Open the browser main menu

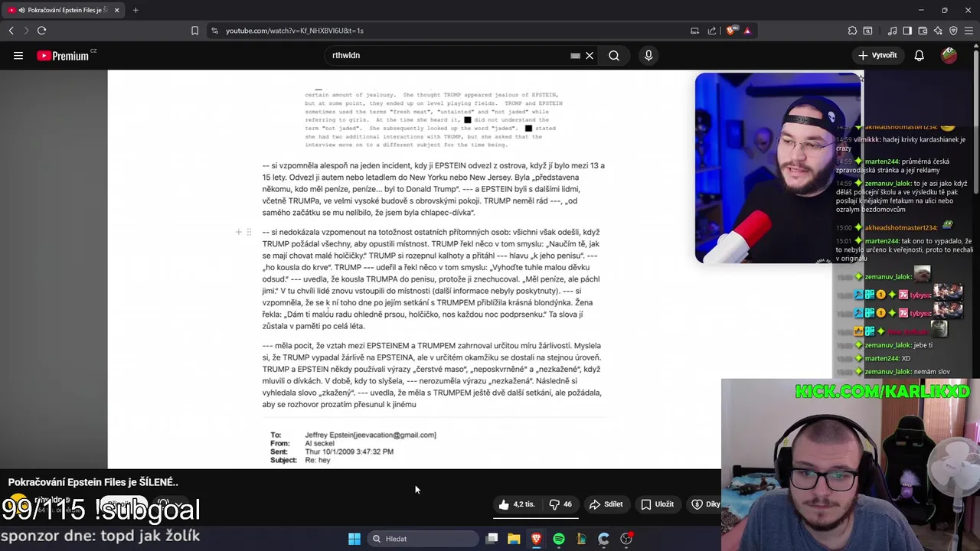(969, 31)
